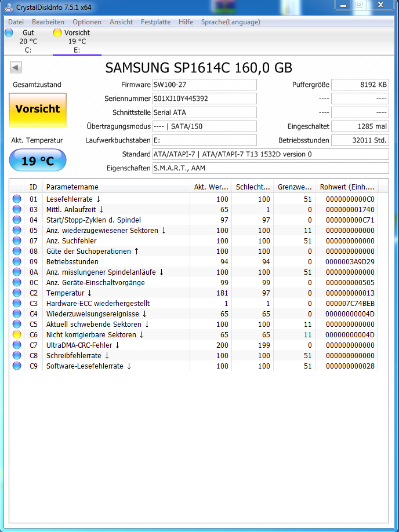Select the Nicht korrigierbare Sektoren row name
Screen dimensions: 399x532
[x=95, y=335]
